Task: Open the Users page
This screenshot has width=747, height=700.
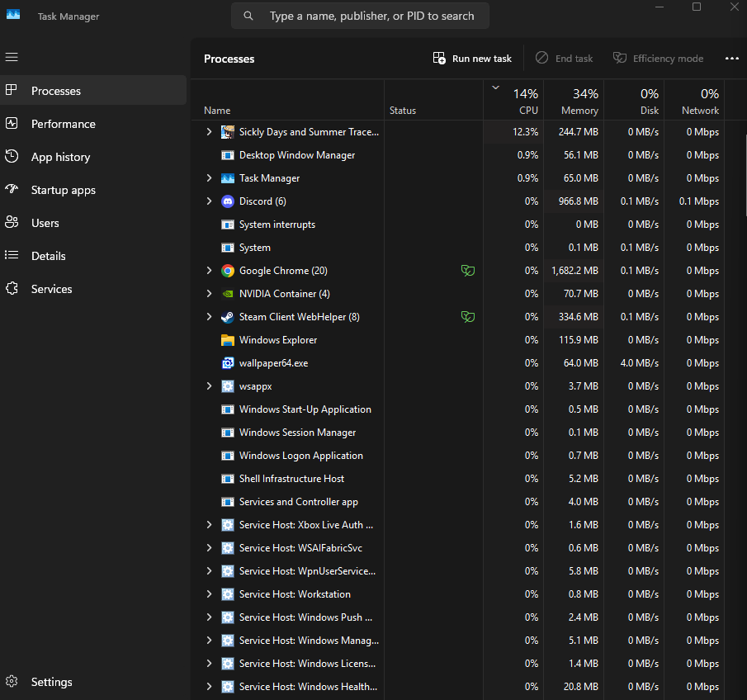Action: pyautogui.click(x=93, y=223)
